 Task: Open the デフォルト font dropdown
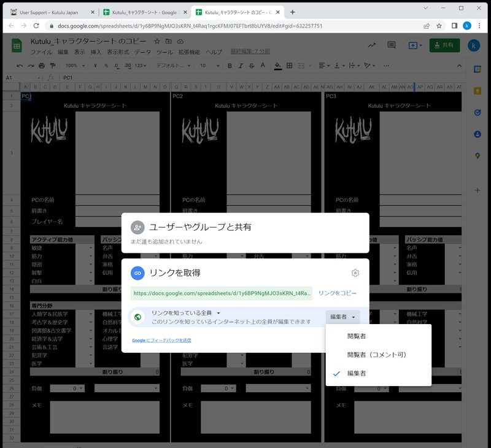coord(173,66)
